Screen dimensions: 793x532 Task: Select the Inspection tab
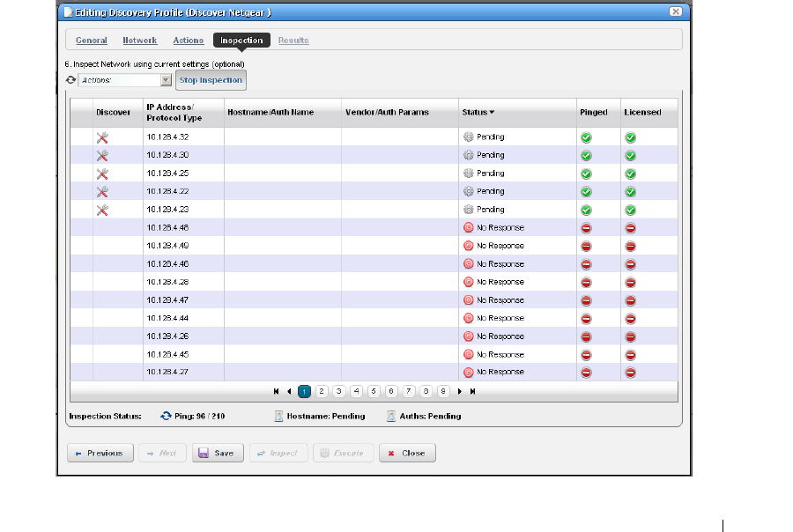pos(241,41)
